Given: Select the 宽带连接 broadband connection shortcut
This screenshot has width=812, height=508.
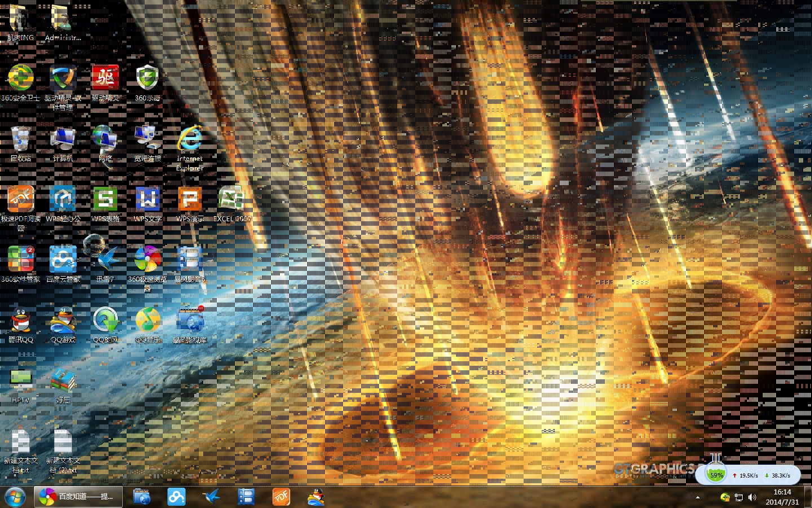Looking at the screenshot, I should pyautogui.click(x=148, y=144).
